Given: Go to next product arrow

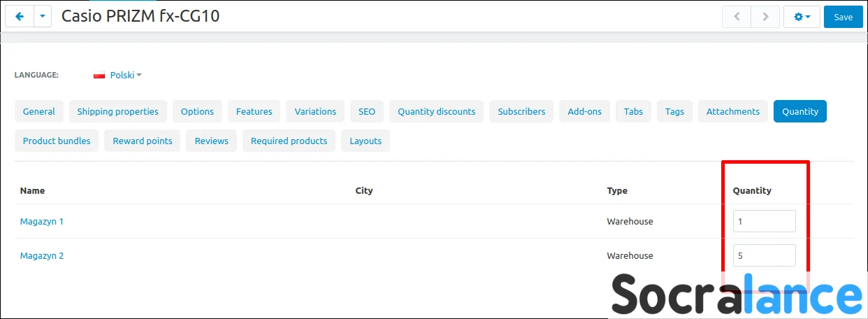Looking at the screenshot, I should point(765,17).
